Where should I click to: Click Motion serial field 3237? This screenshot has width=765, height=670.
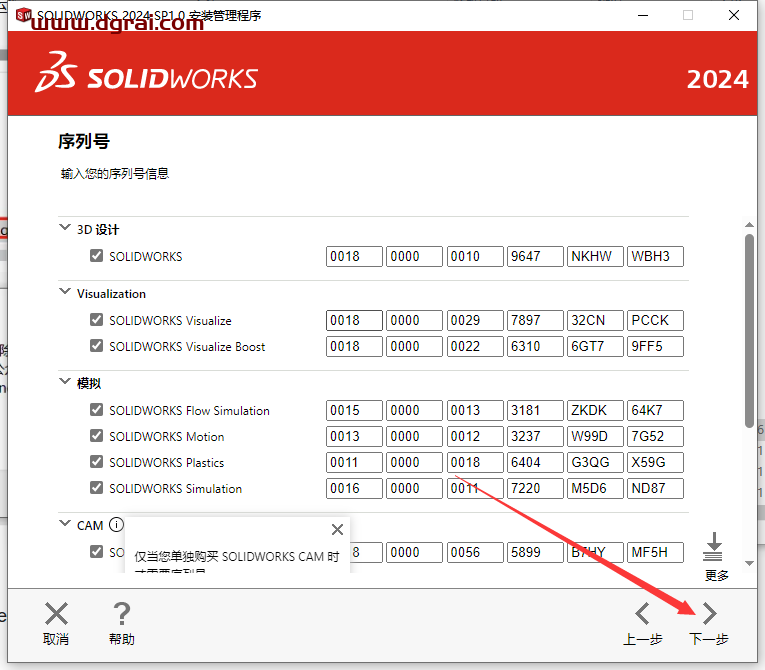coord(535,436)
